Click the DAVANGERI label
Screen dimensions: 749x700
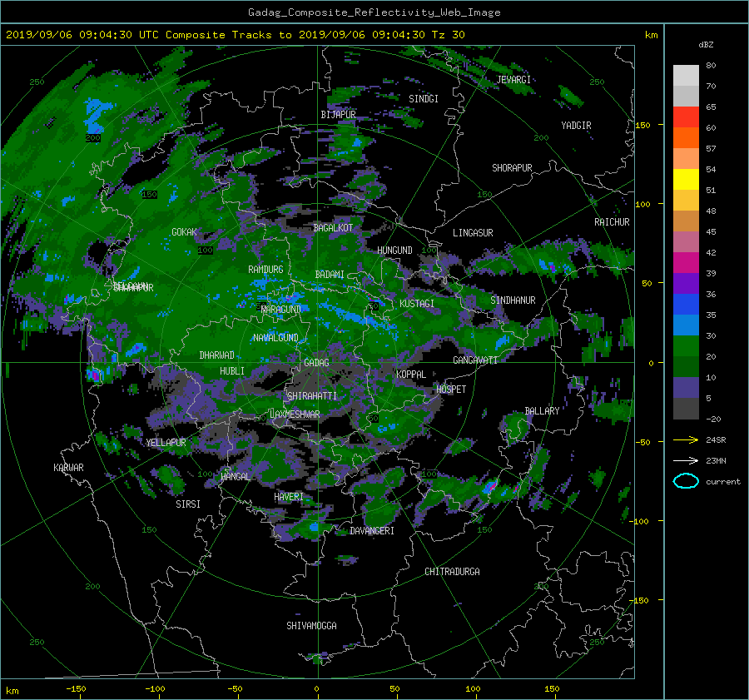click(x=372, y=531)
